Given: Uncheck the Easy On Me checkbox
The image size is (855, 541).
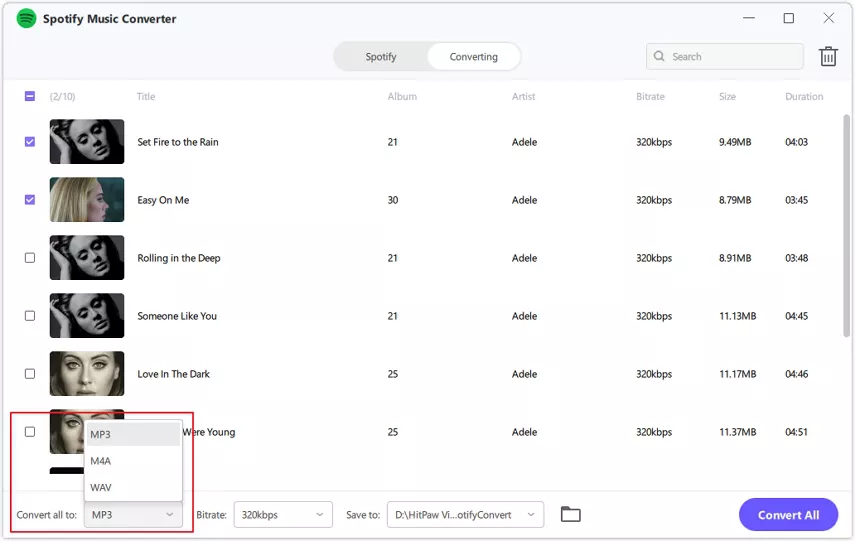Looking at the screenshot, I should coord(30,200).
